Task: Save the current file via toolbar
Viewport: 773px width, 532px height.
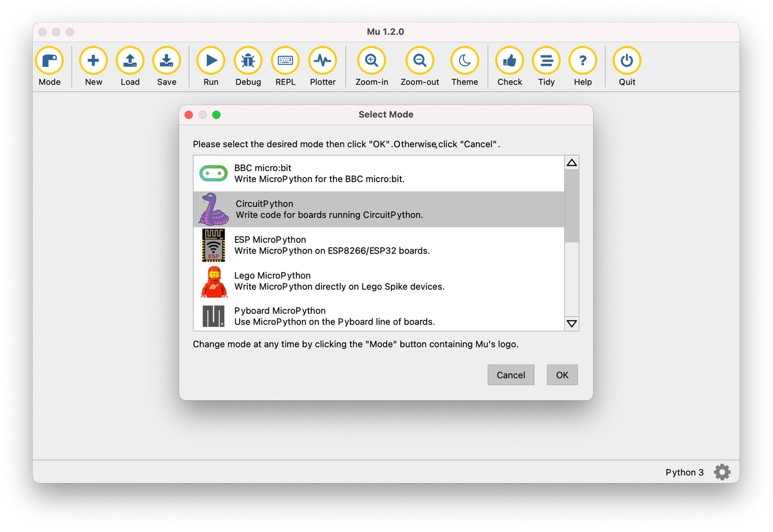Action: [167, 66]
